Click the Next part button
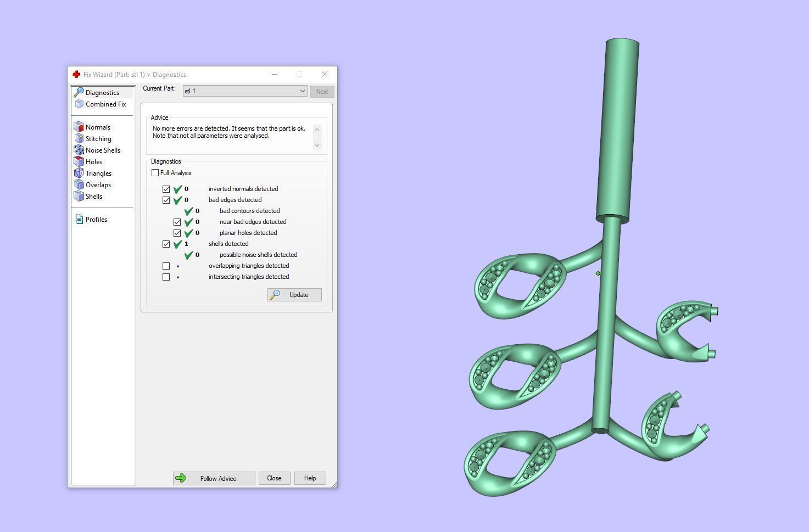 322,92
